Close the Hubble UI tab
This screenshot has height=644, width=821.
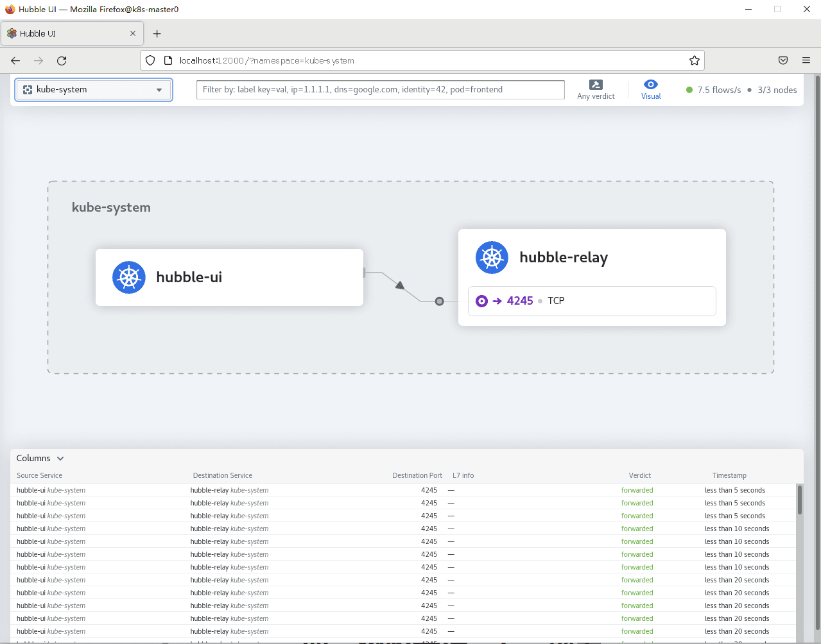point(133,33)
